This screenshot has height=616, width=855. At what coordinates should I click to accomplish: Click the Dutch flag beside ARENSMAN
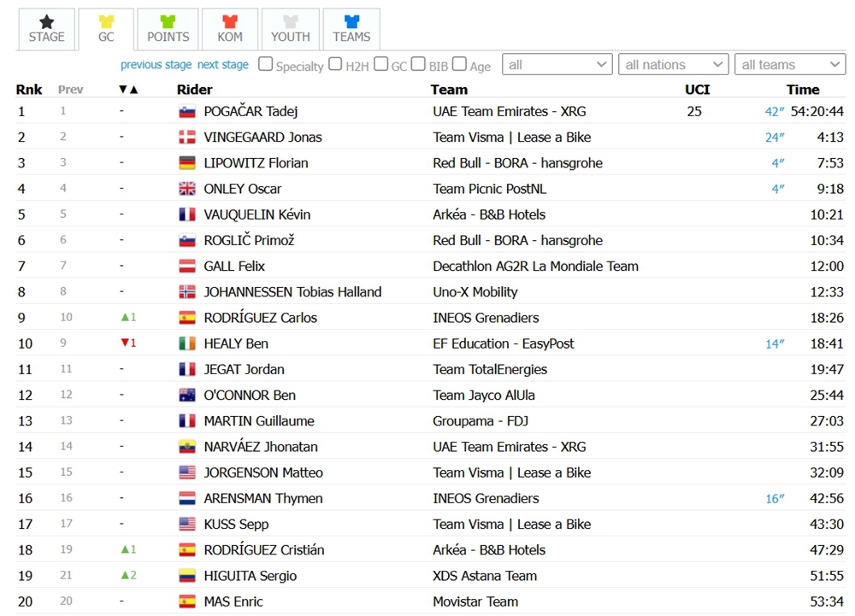pos(187,498)
